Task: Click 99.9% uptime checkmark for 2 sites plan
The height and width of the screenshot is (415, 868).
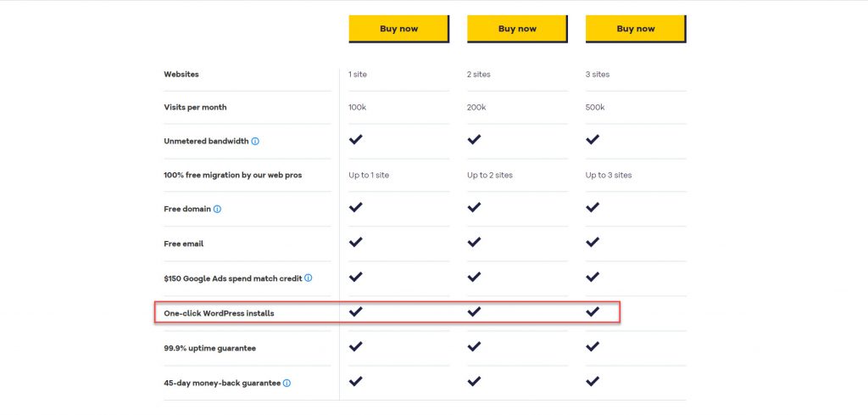Action: click(474, 346)
